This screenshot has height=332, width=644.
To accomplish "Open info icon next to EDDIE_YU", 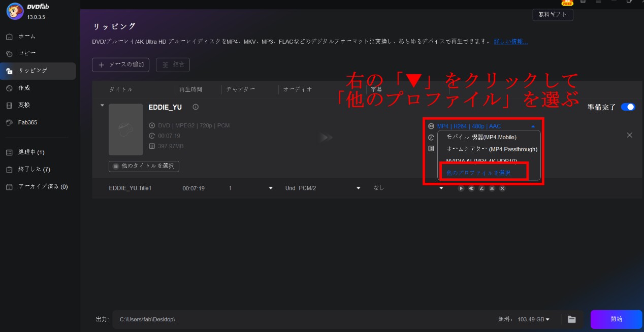I will (196, 107).
